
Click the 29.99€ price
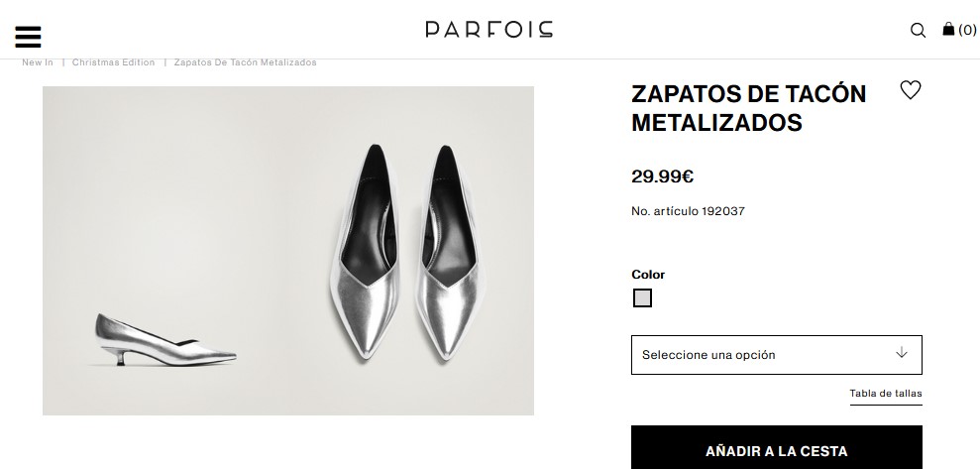pyautogui.click(x=662, y=176)
